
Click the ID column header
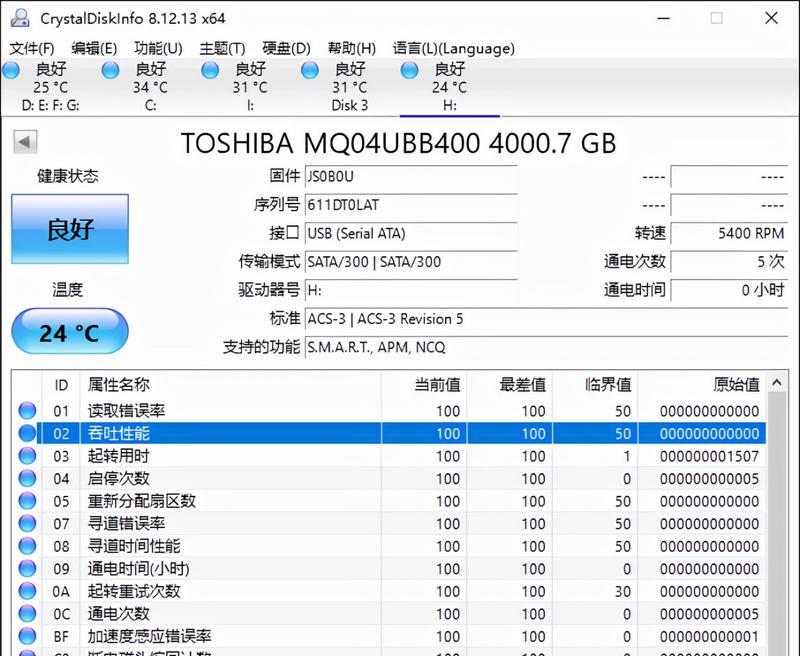coord(61,385)
